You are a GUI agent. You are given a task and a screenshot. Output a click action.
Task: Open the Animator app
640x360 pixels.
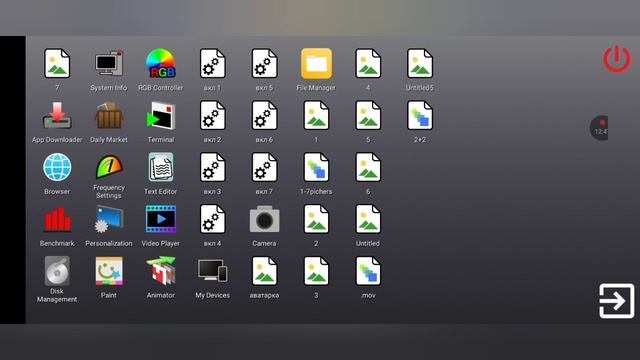tap(161, 271)
